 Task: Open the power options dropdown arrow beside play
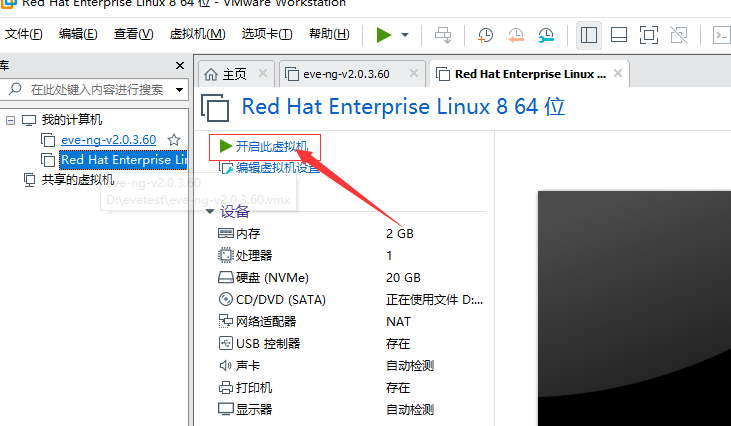405,35
